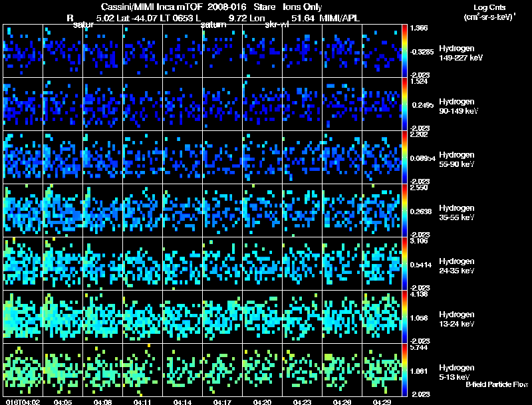Open the 13-24 keV image panel at 04:20
Screen dimensions: 532x405
(x=262, y=317)
